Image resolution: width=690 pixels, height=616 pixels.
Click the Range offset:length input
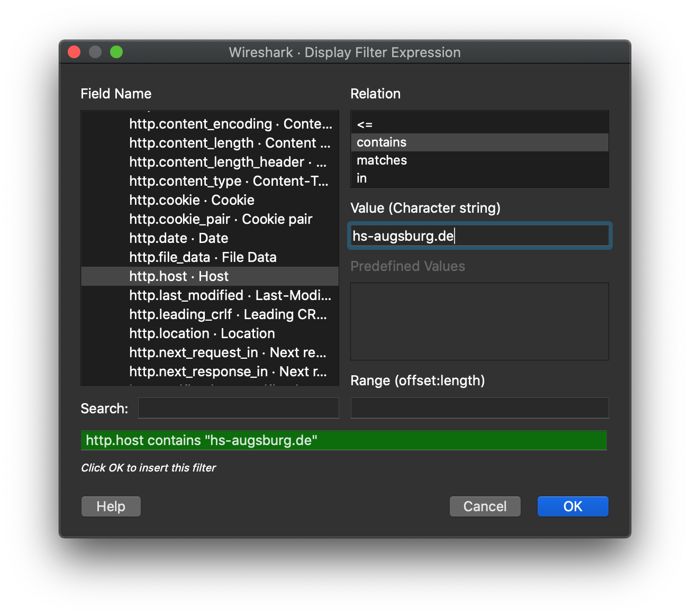[479, 407]
